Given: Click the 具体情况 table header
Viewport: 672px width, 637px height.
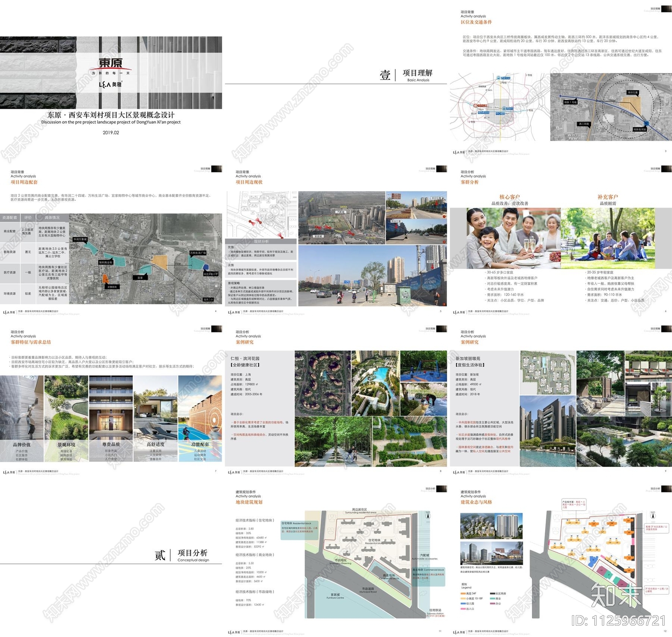Looking at the screenshot, I should pos(52,218).
